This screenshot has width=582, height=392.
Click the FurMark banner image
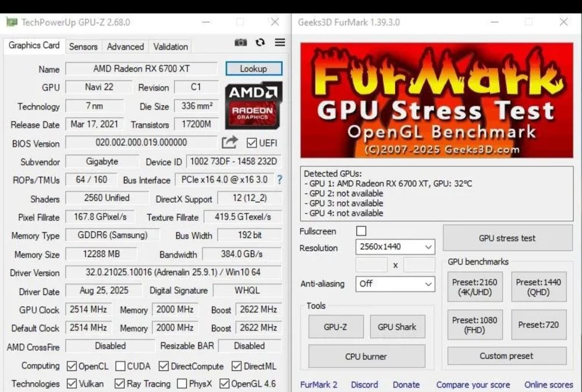pos(437,100)
